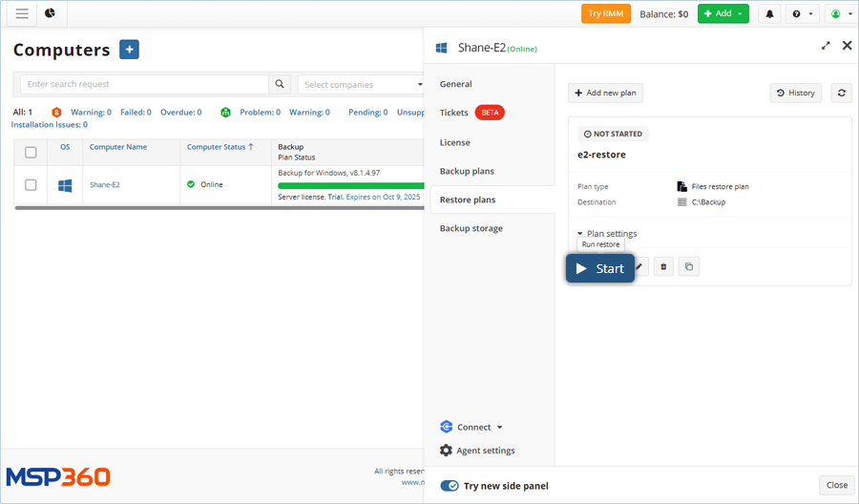Open the notifications bell
859x504 pixels.
tap(770, 14)
